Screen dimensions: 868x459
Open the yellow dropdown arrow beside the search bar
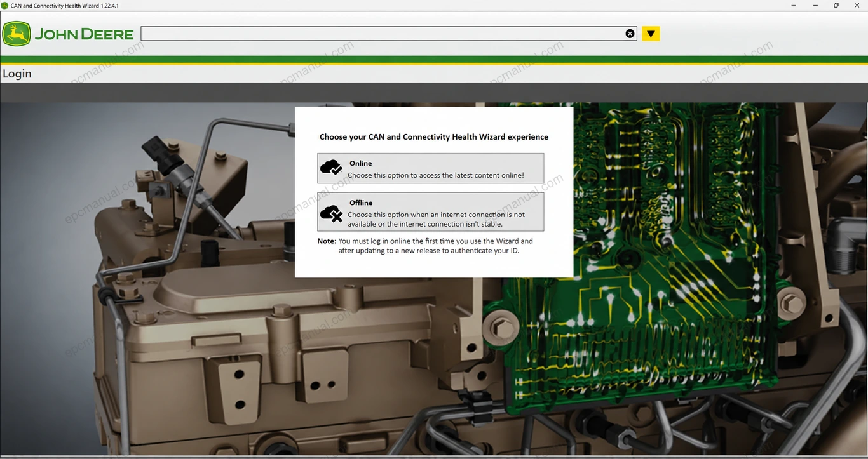coord(651,34)
